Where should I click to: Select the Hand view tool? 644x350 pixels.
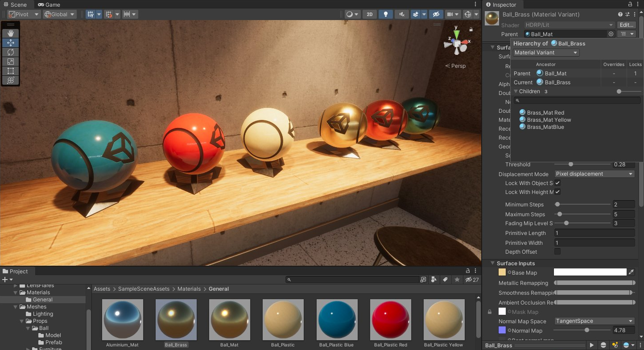coord(11,33)
